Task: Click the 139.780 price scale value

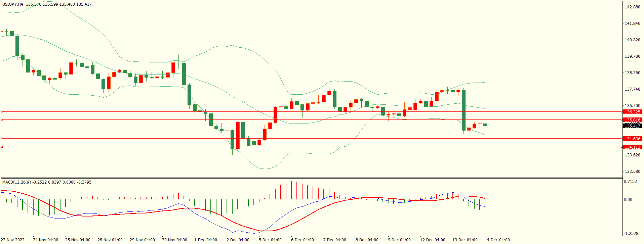Action: pyautogui.click(x=632, y=56)
